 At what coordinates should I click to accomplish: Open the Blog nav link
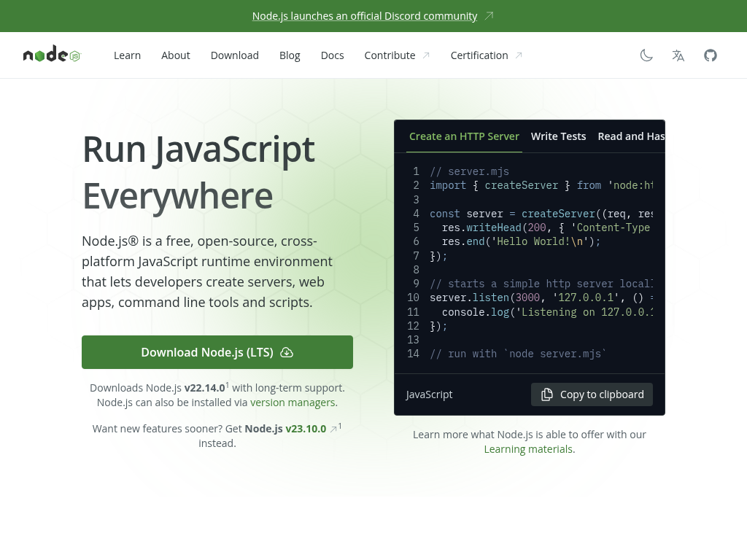[x=290, y=55]
